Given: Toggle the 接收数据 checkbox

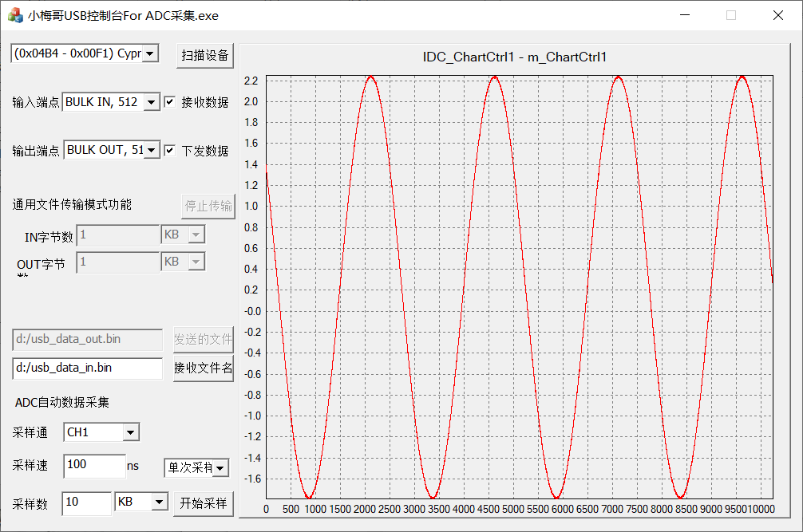Looking at the screenshot, I should tap(169, 102).
